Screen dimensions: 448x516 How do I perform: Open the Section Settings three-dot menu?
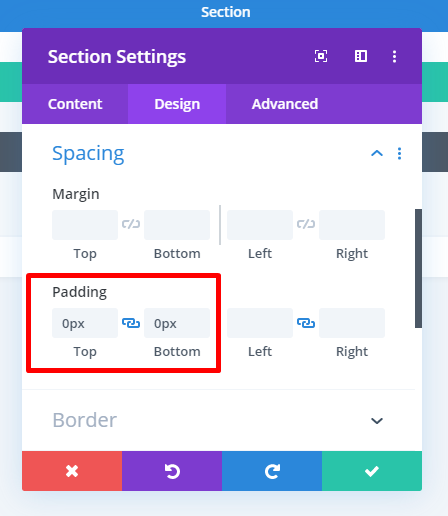coord(394,56)
